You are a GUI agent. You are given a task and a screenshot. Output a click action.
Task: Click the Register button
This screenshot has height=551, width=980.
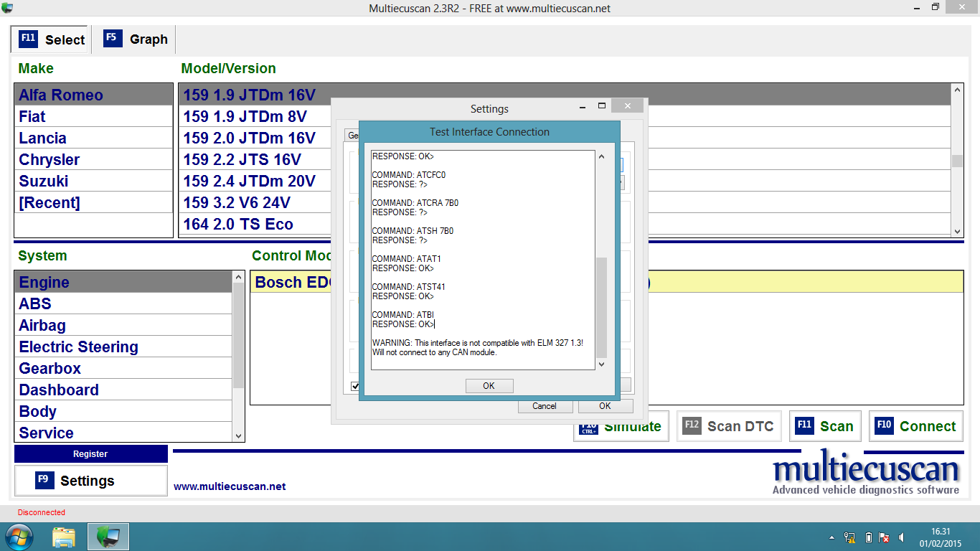pyautogui.click(x=90, y=453)
